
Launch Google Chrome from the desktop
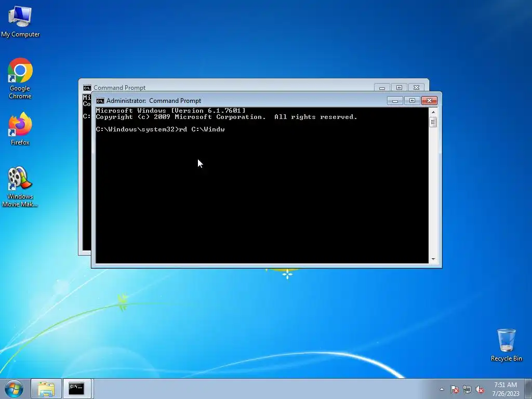click(20, 78)
